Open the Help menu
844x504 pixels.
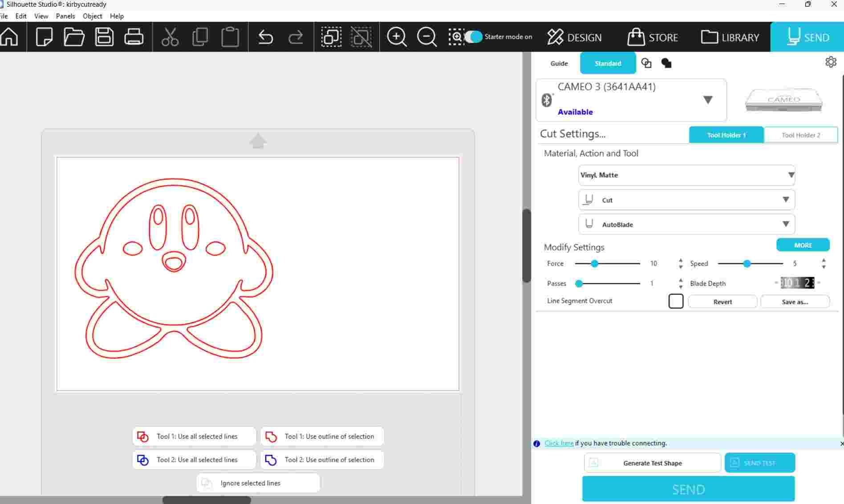coord(117,16)
